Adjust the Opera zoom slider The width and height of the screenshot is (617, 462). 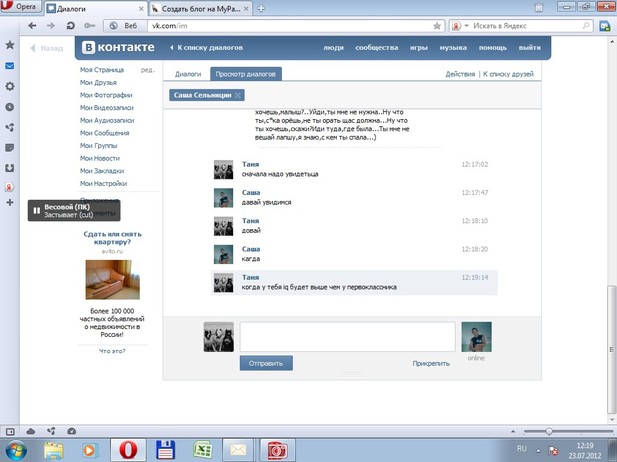[549, 432]
